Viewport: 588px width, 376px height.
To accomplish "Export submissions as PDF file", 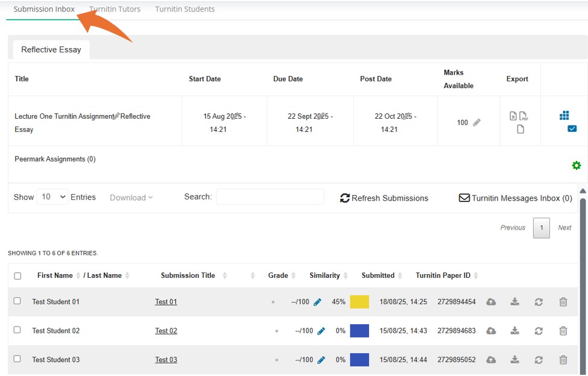I will pyautogui.click(x=523, y=116).
